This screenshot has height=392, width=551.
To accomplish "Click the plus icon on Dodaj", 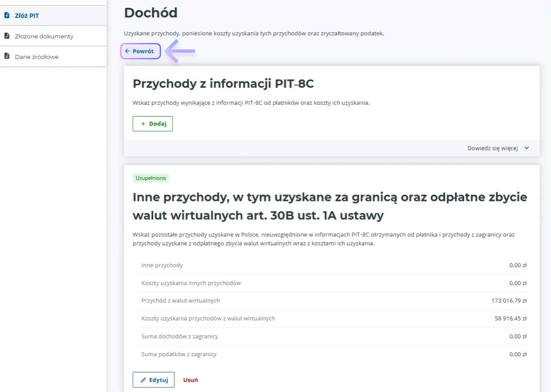I will point(143,124).
